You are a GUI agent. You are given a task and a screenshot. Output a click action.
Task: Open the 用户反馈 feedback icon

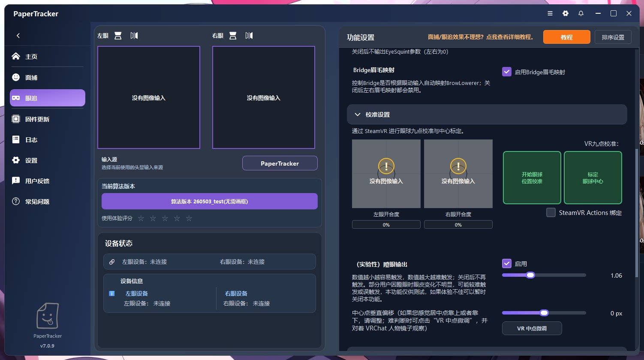[x=16, y=181]
